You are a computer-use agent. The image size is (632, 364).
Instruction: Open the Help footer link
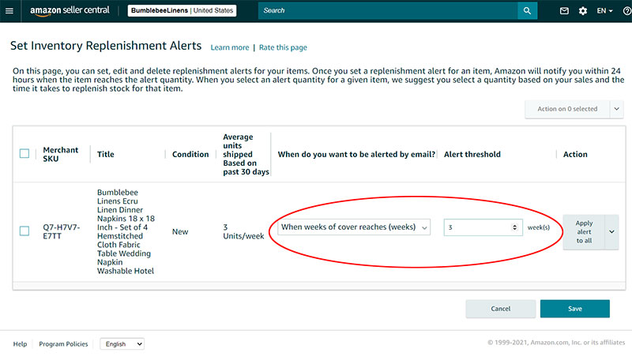(x=21, y=344)
